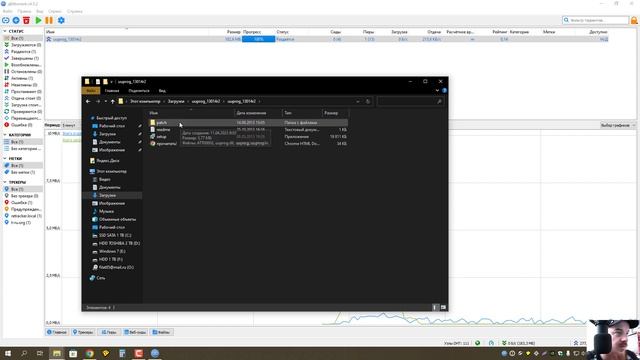The width and height of the screenshot is (640, 360).
Task: Click the Explorer refresh icon
Action: click(368, 101)
